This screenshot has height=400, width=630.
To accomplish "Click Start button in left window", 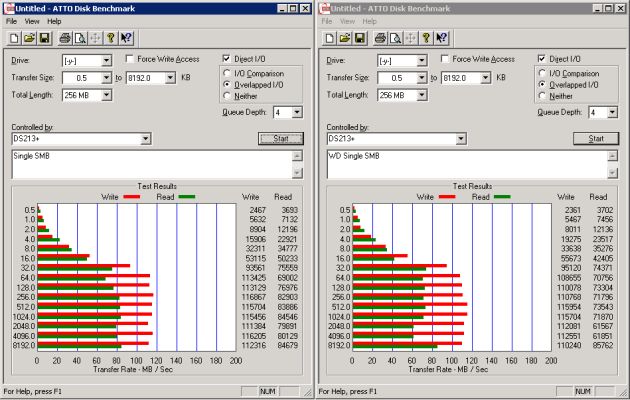I will click(x=281, y=139).
